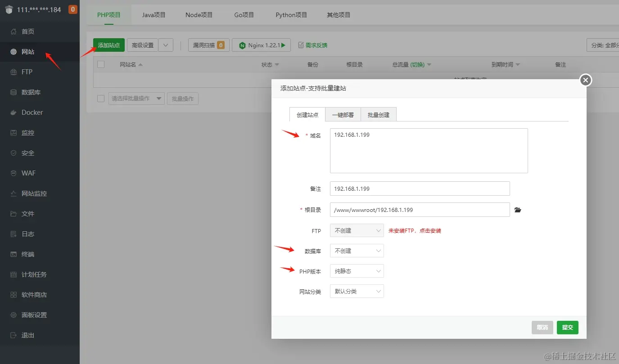The height and width of the screenshot is (364, 619).
Task: Submit the form with 提交 button
Action: click(x=568, y=327)
